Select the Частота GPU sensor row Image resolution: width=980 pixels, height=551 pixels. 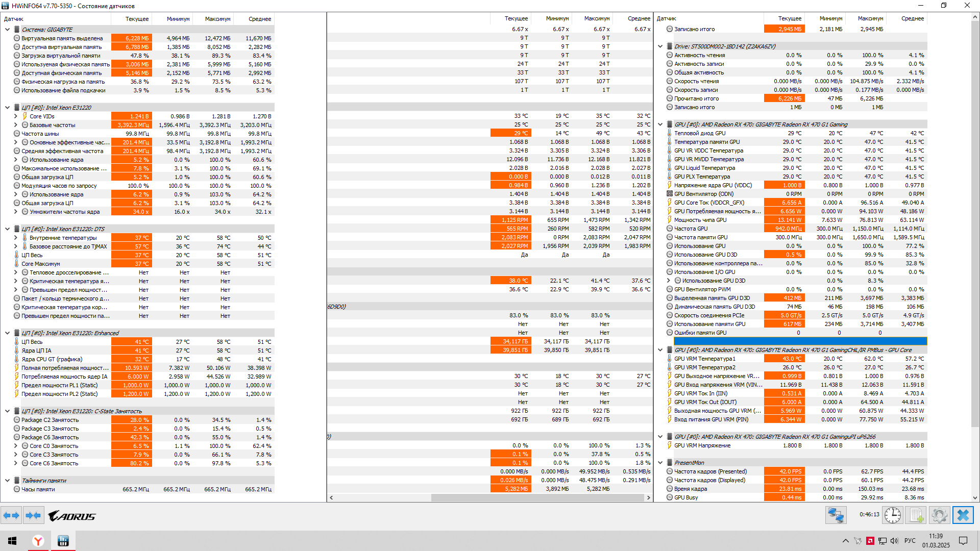(x=692, y=229)
